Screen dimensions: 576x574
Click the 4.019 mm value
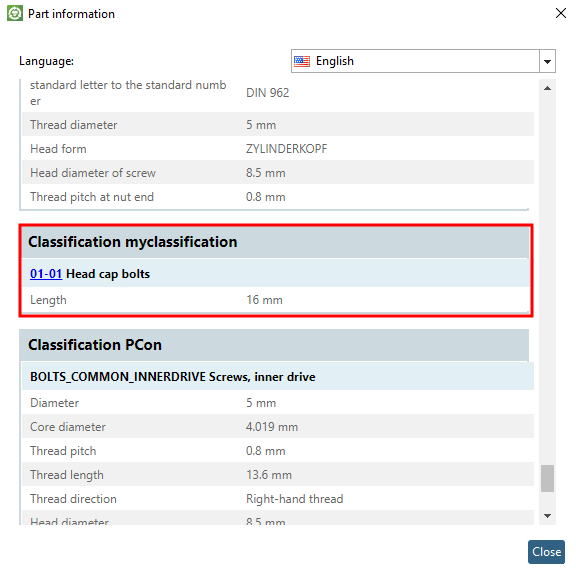(272, 427)
